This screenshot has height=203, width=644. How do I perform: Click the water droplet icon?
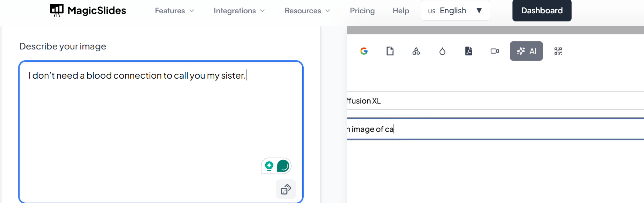point(442,51)
